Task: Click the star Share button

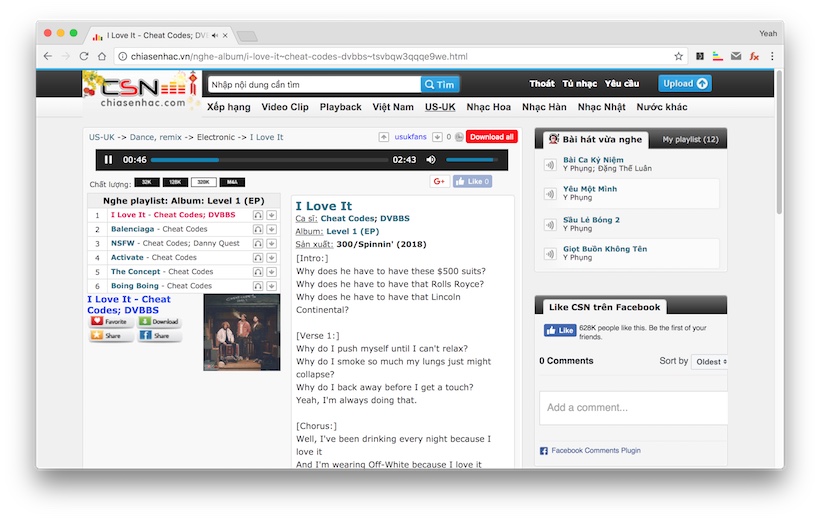Action: coord(111,335)
